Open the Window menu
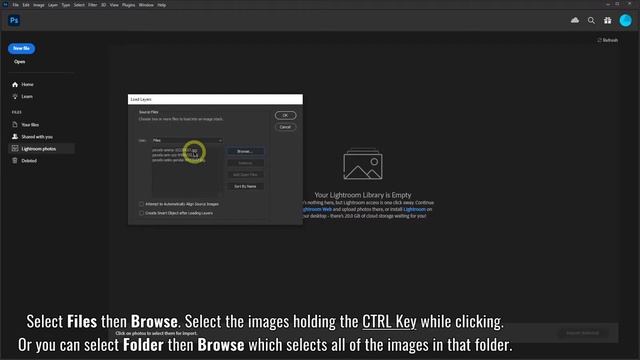 (x=146, y=5)
